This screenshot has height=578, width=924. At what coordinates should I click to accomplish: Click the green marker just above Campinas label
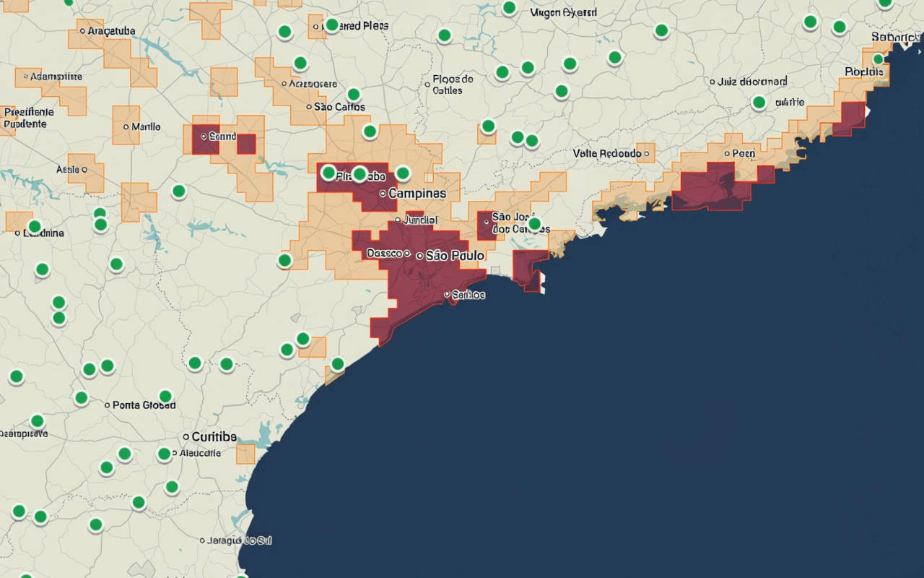(x=403, y=173)
